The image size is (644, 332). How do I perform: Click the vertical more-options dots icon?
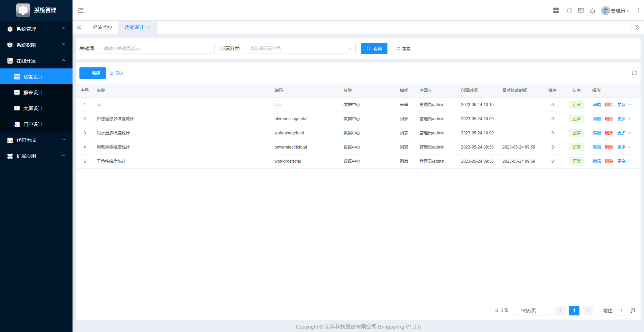(638, 11)
